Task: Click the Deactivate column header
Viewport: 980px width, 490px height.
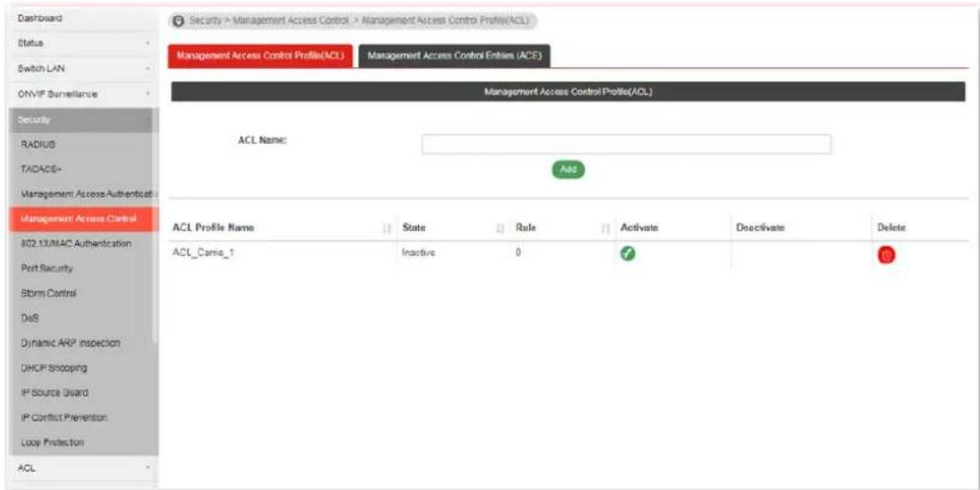Action: [761, 229]
